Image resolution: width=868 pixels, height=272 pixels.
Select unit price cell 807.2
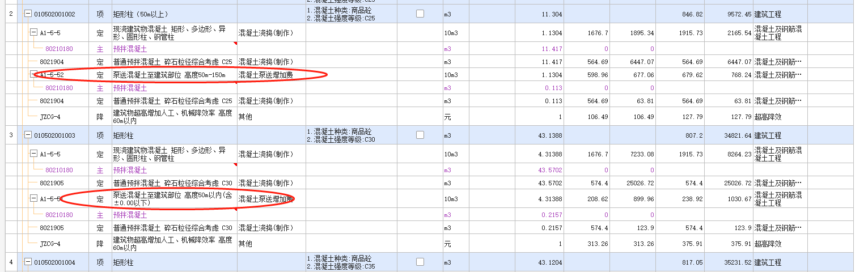click(680, 135)
